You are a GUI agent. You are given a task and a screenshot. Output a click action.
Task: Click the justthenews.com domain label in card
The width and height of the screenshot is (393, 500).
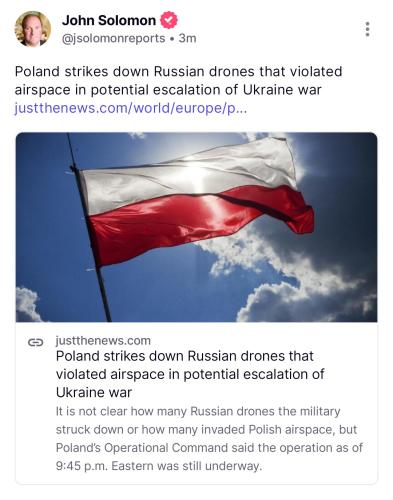tap(103, 341)
